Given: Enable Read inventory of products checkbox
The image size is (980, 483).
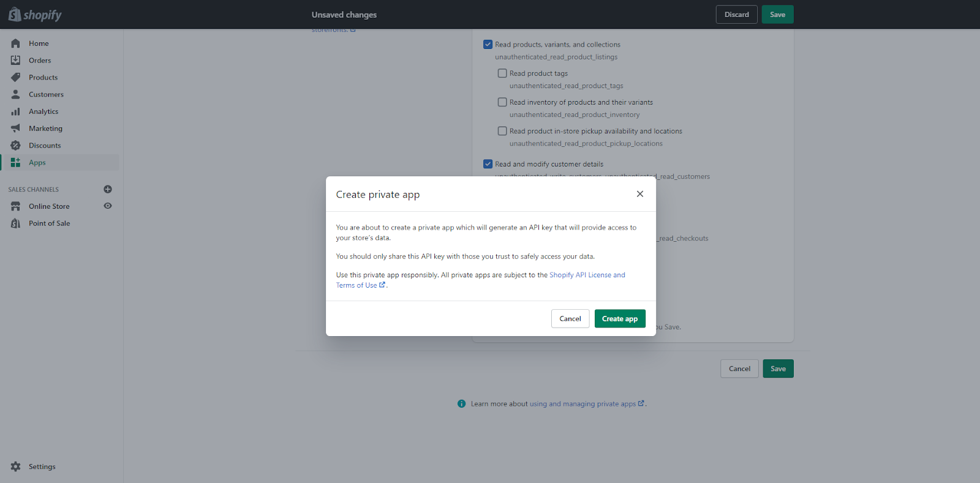Looking at the screenshot, I should [502, 102].
